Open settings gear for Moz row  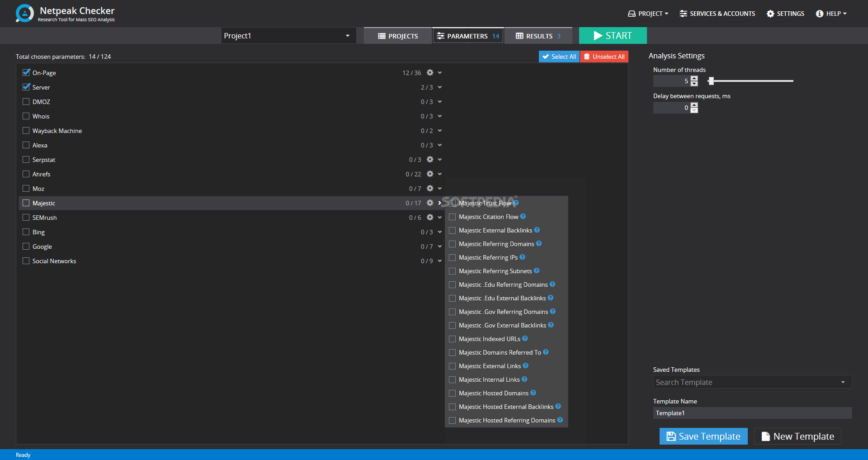tap(430, 188)
